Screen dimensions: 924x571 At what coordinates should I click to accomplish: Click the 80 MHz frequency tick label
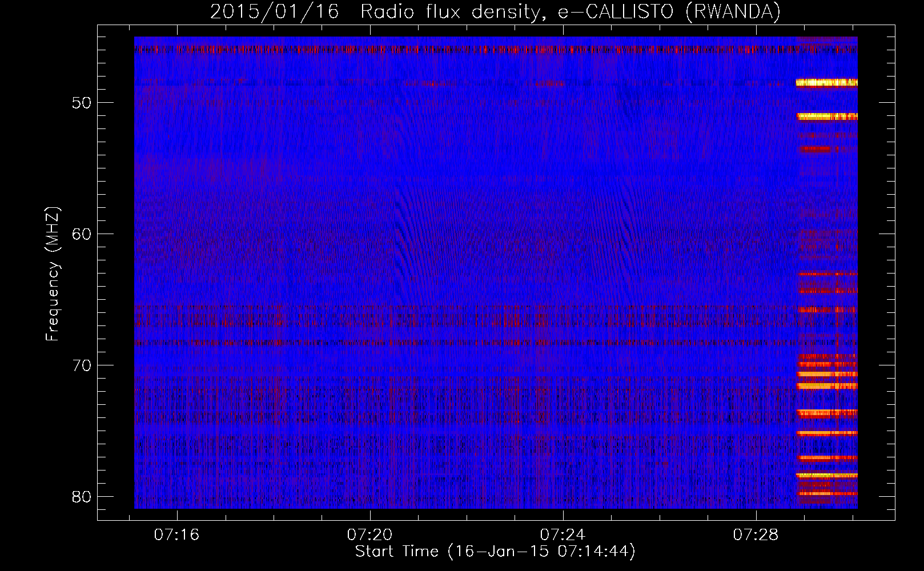[82, 496]
